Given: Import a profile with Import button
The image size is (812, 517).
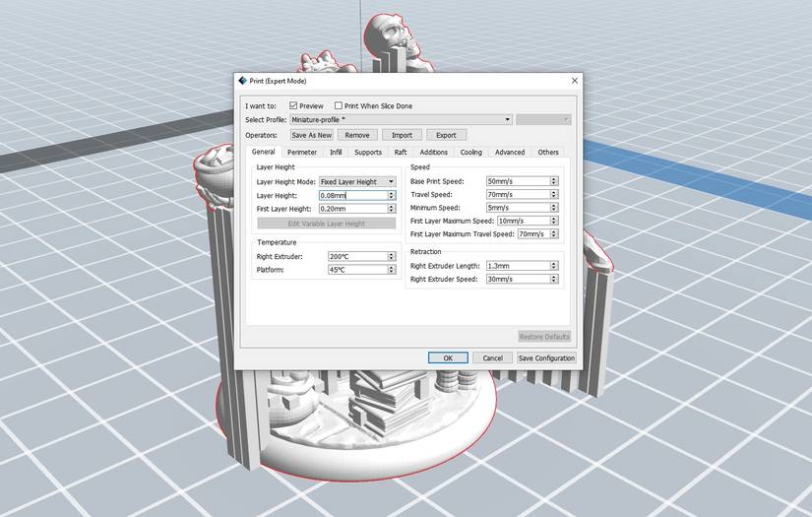Looking at the screenshot, I should point(402,135).
